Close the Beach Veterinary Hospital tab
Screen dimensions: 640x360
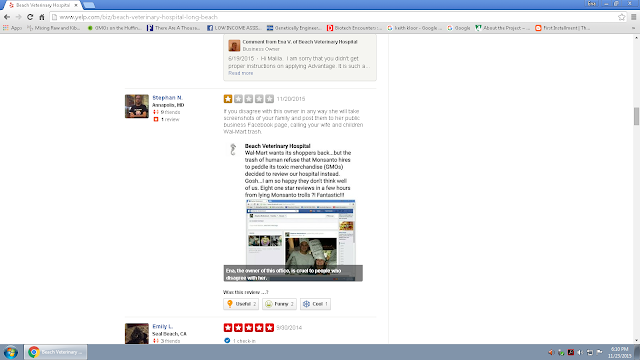[76, 5]
